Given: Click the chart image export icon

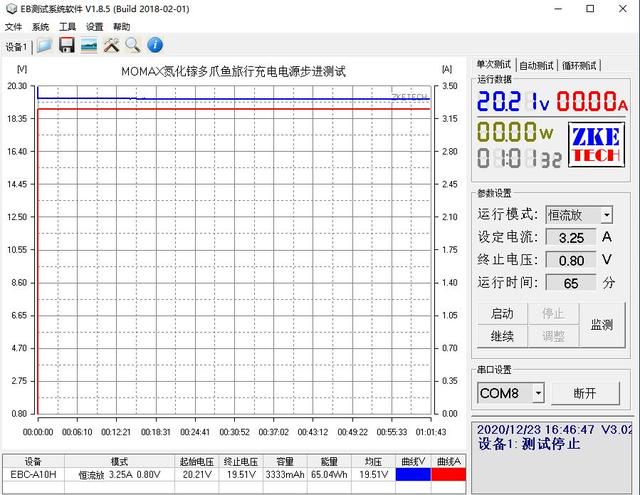Looking at the screenshot, I should click(x=89, y=45).
